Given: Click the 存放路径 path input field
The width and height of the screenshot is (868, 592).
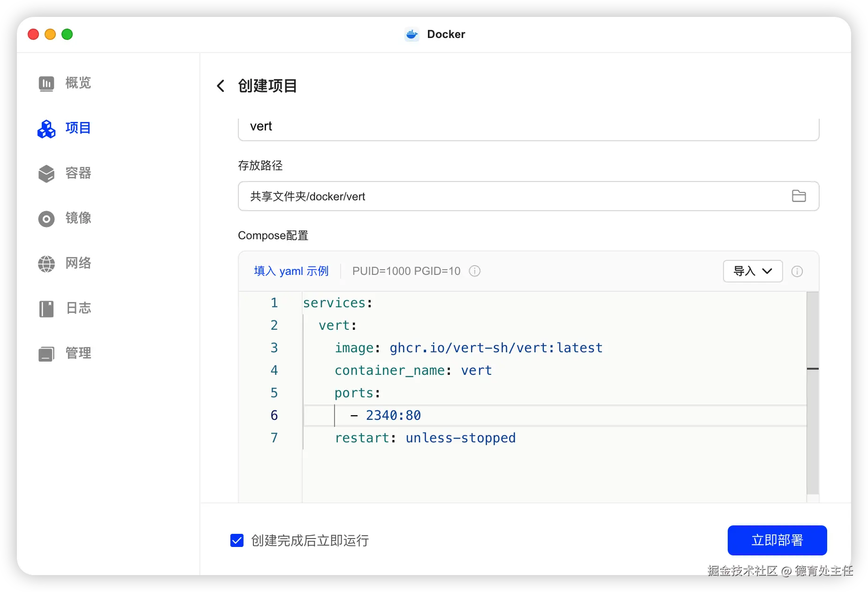Looking at the screenshot, I should [x=528, y=196].
